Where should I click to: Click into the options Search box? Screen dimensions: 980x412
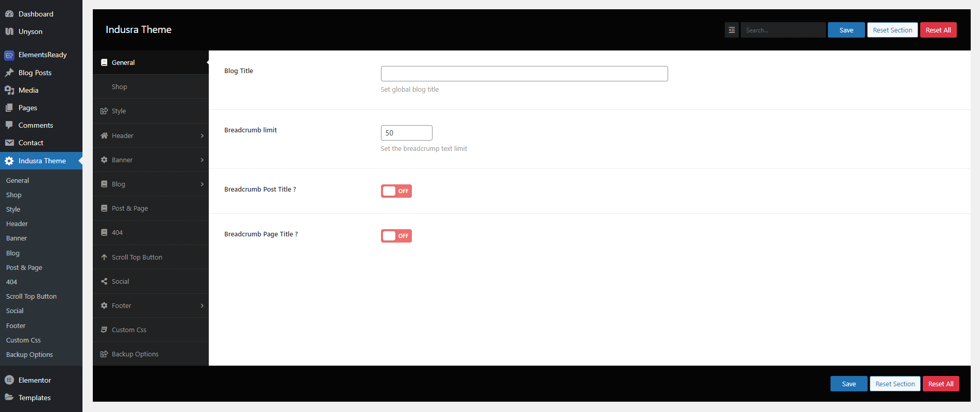tap(783, 30)
